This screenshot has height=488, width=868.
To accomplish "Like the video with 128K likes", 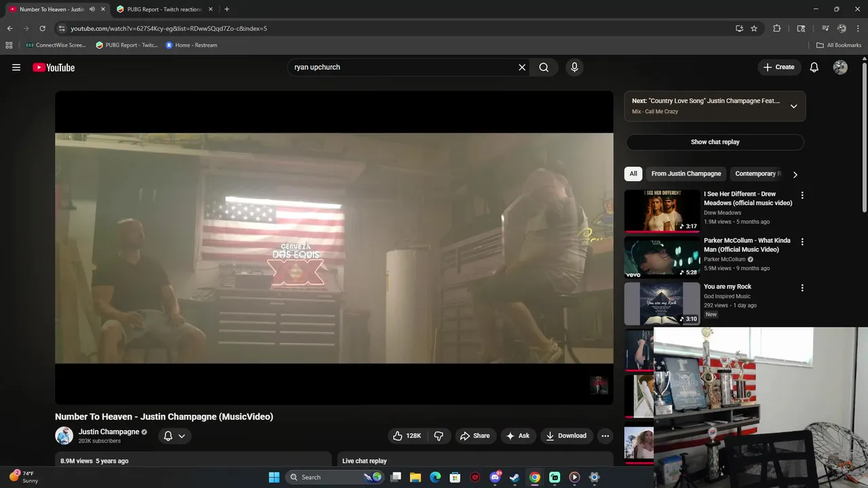I will tap(407, 436).
